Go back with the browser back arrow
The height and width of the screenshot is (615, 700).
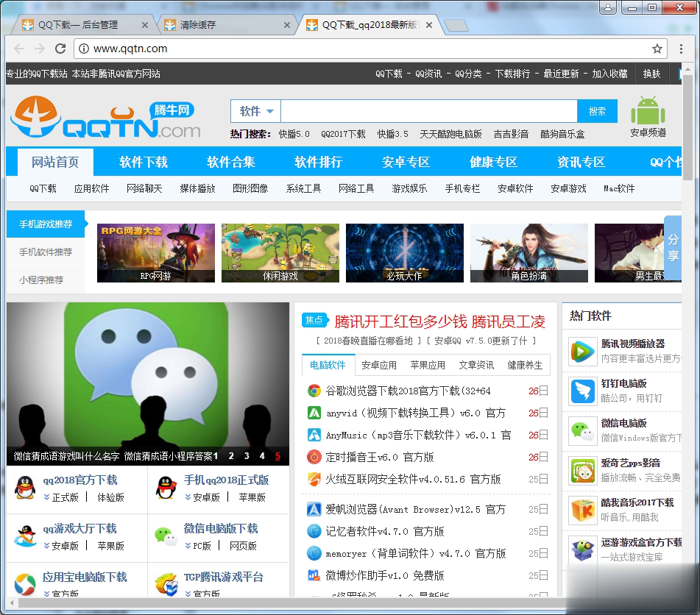point(19,49)
